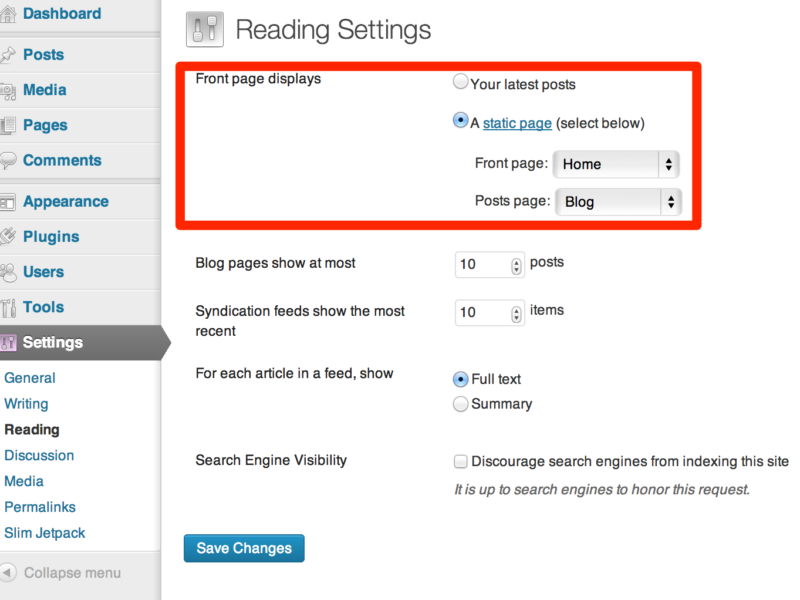Click the Syndication feeds items stepper
Screen dimensions: 800x600
(516, 314)
